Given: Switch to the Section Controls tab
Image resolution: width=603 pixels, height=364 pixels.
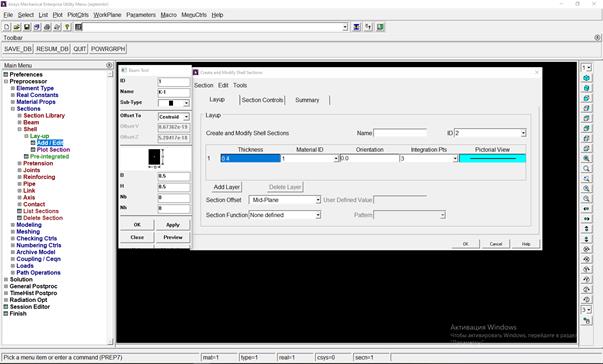Looking at the screenshot, I should click(x=262, y=100).
